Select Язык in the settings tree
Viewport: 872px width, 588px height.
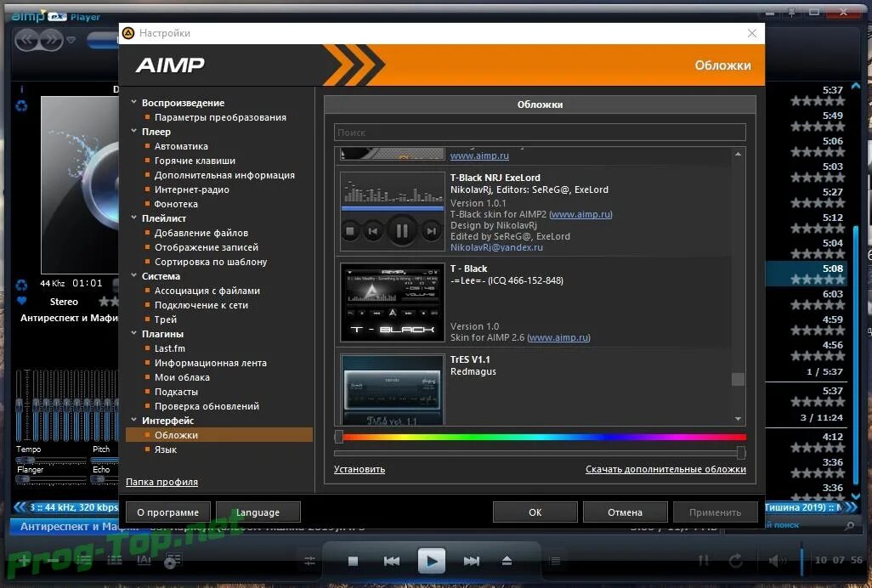tap(165, 449)
